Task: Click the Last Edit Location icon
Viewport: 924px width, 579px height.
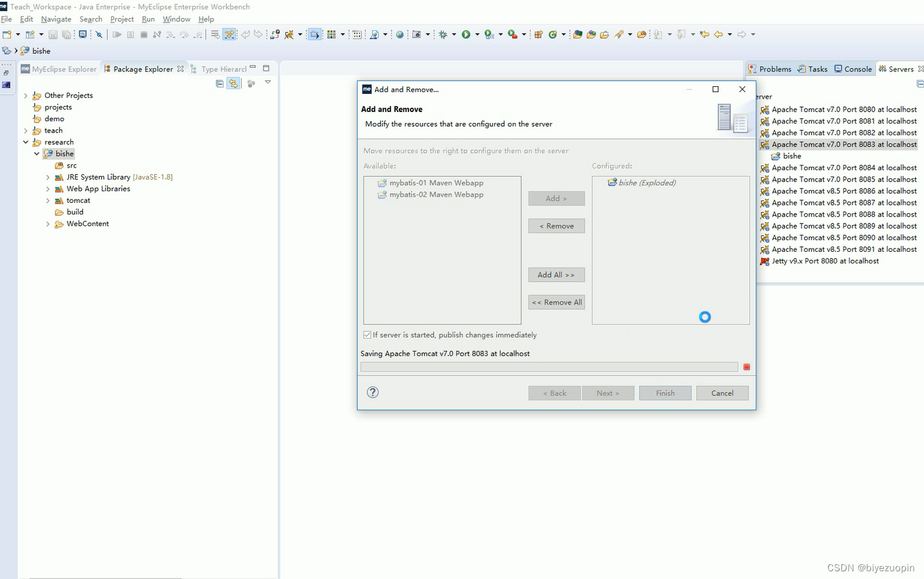Action: coord(704,34)
